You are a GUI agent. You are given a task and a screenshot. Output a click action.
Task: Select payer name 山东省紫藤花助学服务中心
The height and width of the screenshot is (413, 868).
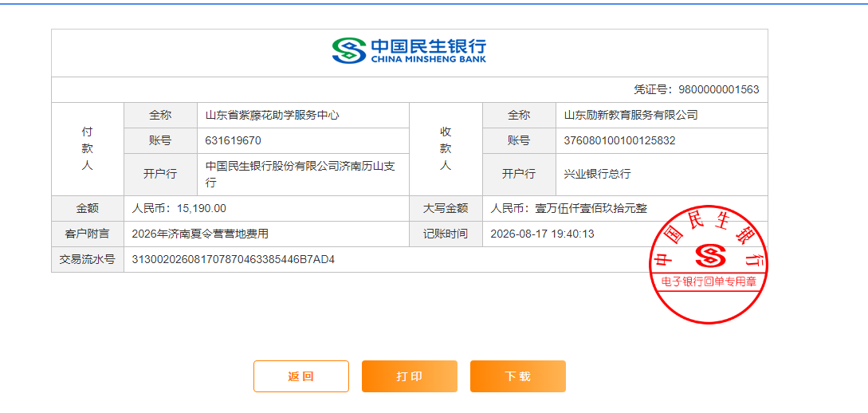(273, 115)
